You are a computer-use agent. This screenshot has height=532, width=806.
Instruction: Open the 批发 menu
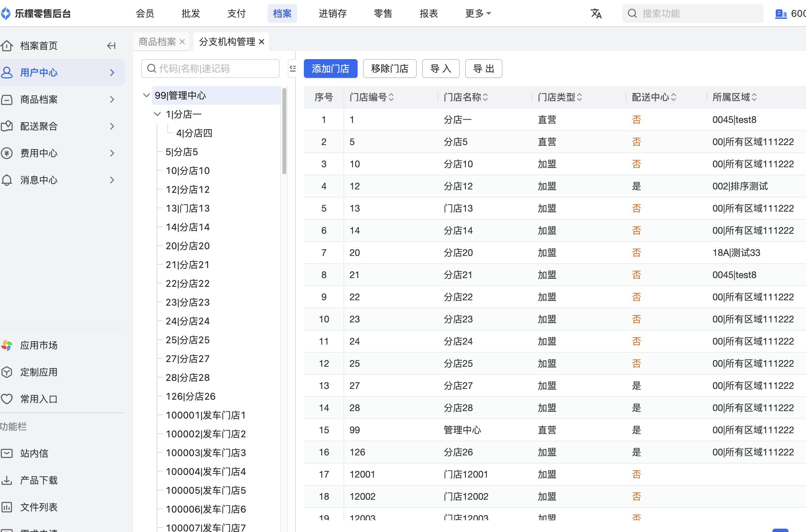pos(191,13)
